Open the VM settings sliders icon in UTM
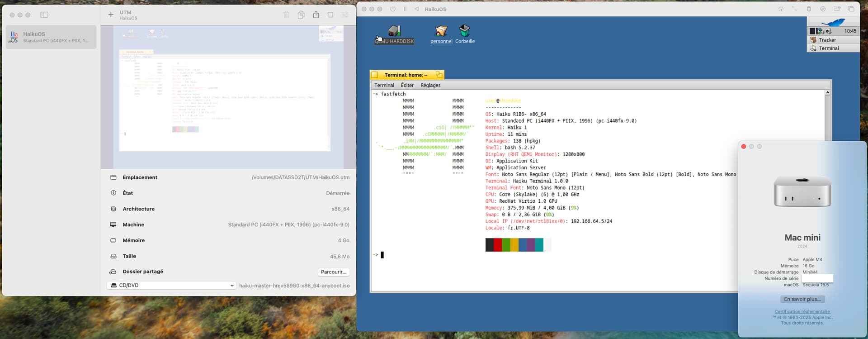The image size is (868, 339). [x=345, y=15]
